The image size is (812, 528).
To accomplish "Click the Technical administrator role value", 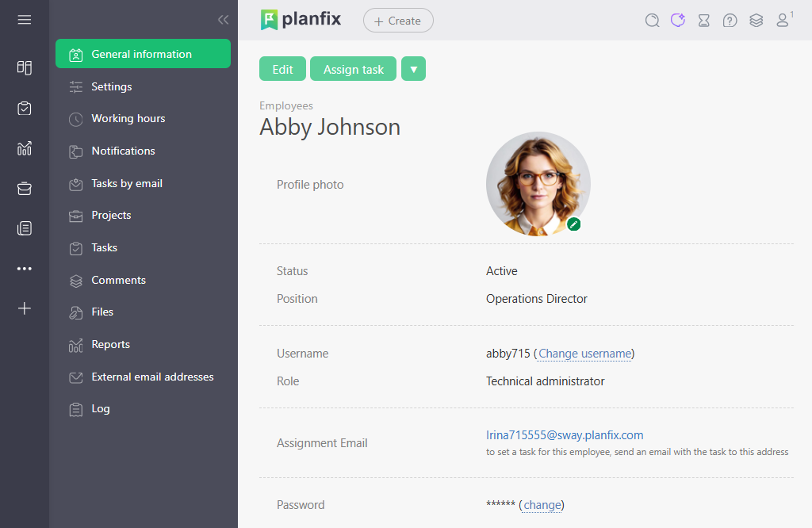I will click(545, 381).
